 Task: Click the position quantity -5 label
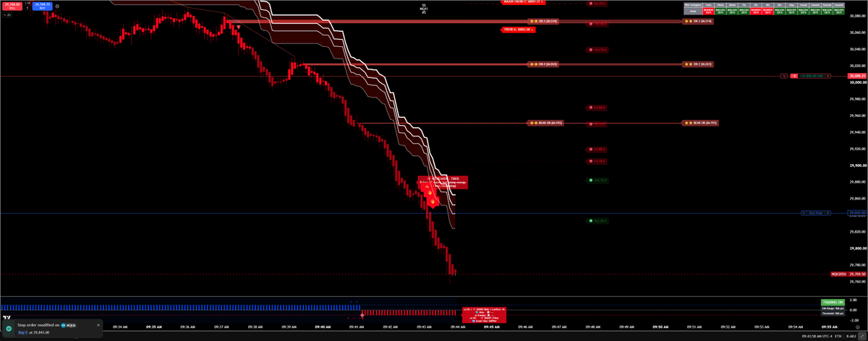[794, 76]
